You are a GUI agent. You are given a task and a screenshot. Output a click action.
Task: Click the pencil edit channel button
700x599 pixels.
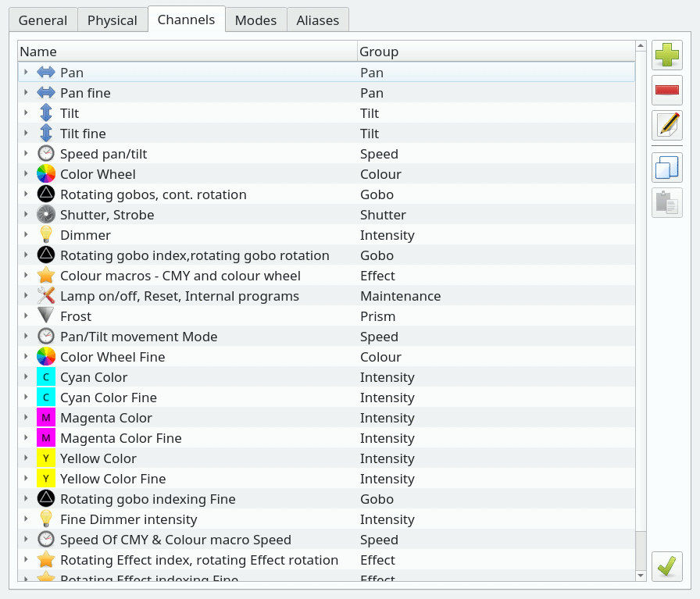667,126
